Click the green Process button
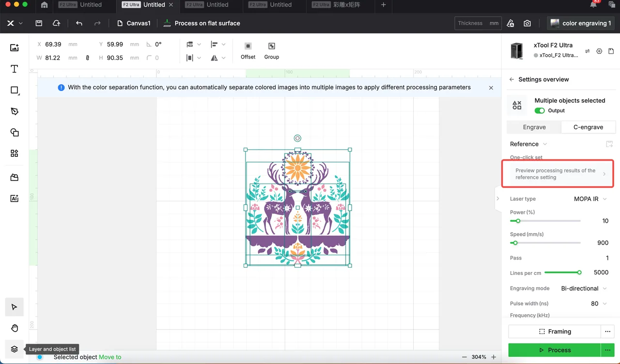The image size is (620, 364). pos(555,350)
